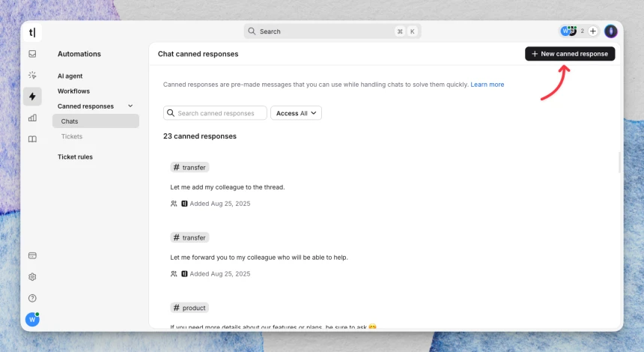Viewport: 644px width, 352px height.
Task: Click the hash icon of first transfer tag
Action: click(x=177, y=167)
